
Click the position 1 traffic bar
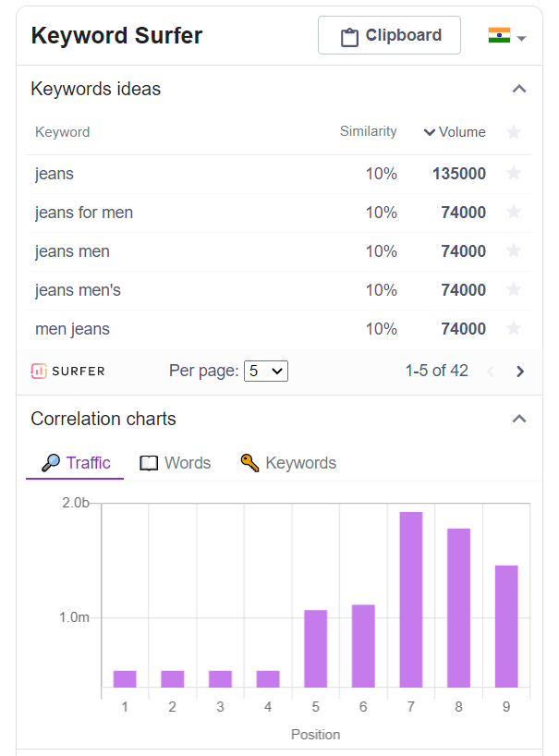coord(125,679)
